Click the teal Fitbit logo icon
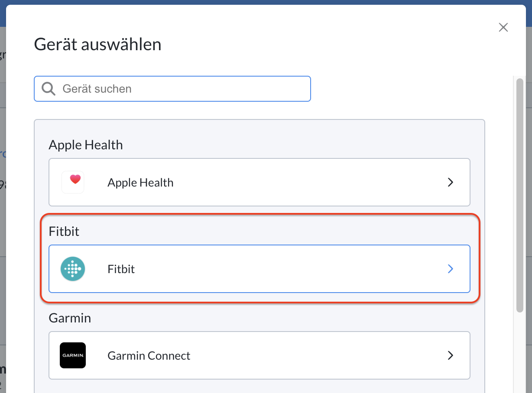The image size is (532, 393). click(x=73, y=269)
